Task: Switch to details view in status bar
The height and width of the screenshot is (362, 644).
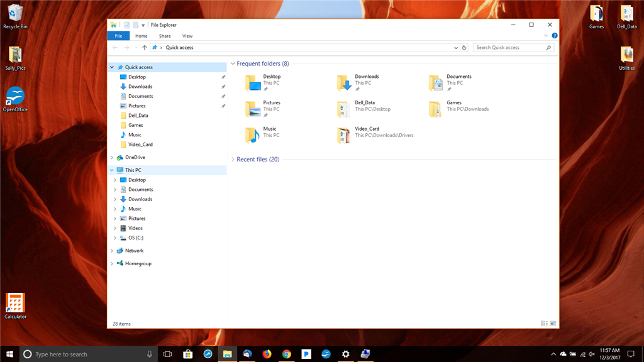Action: [545, 322]
